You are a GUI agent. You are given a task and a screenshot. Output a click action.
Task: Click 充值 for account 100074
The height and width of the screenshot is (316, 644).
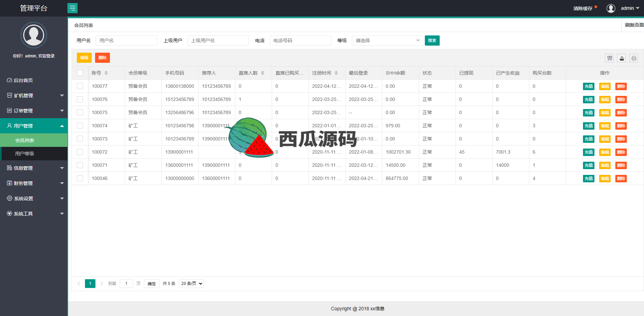coord(589,126)
